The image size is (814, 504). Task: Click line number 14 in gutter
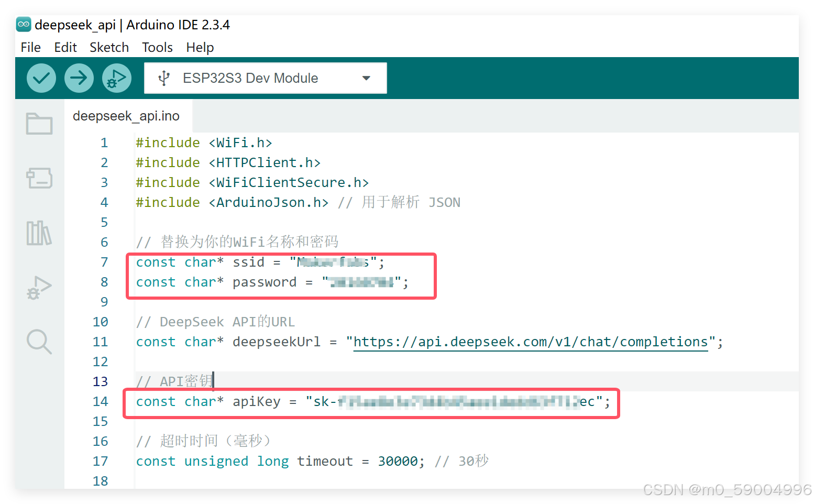click(x=101, y=402)
